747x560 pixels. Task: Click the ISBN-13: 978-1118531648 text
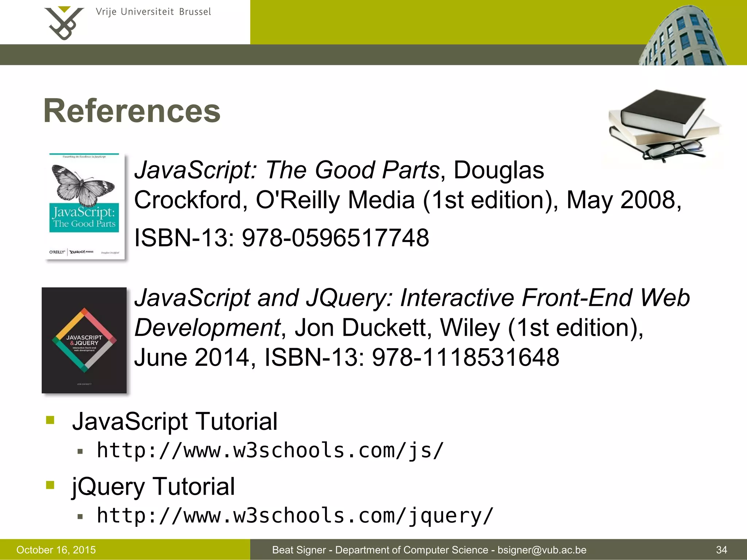(411, 357)
